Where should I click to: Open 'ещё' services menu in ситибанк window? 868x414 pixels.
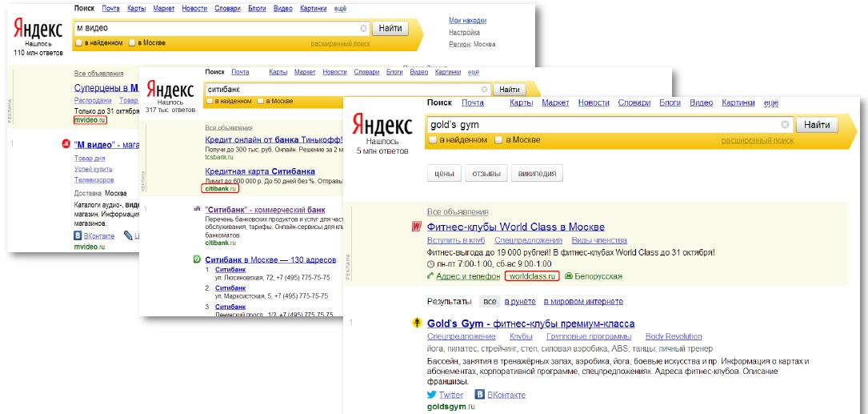(473, 72)
